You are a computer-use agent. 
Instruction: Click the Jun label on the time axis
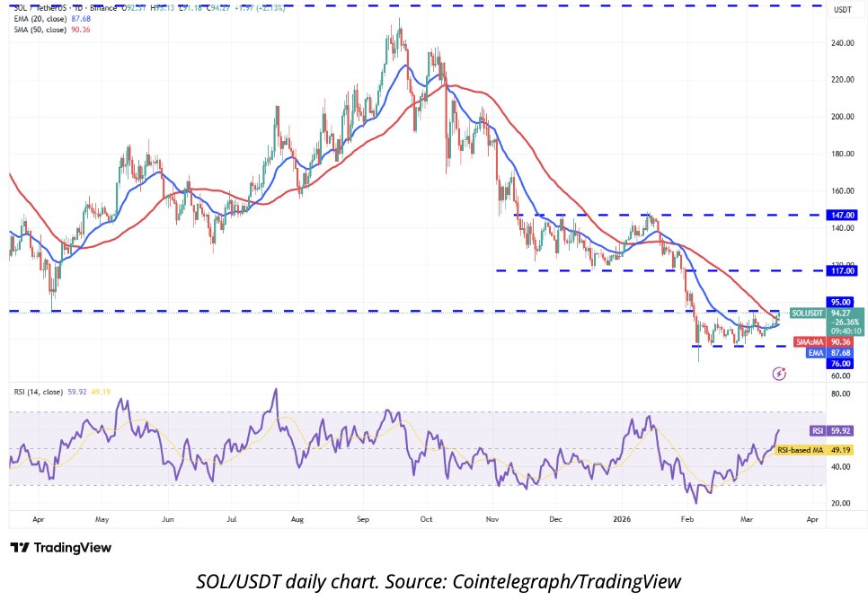point(168,520)
